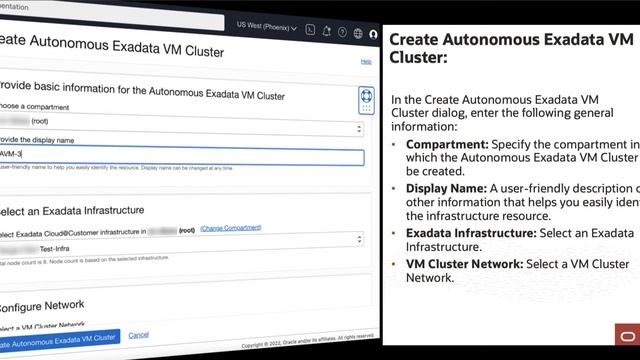Click the Change Compartment link

(x=231, y=228)
